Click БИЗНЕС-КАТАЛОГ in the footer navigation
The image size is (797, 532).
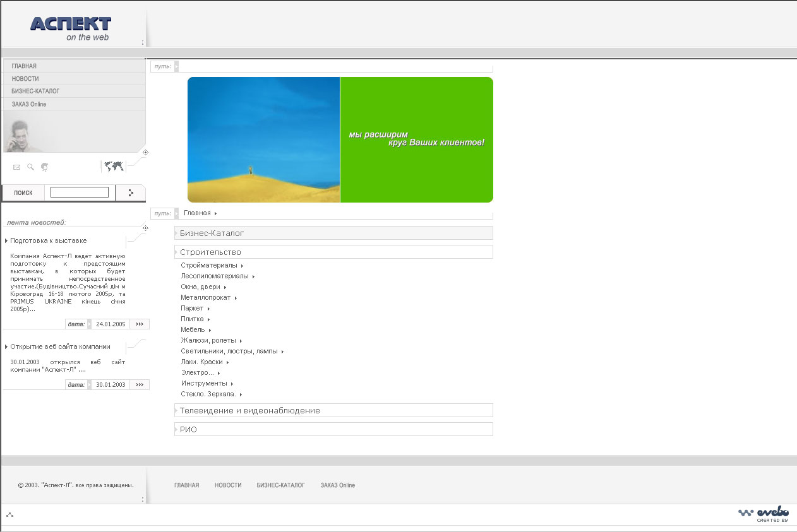coord(281,485)
